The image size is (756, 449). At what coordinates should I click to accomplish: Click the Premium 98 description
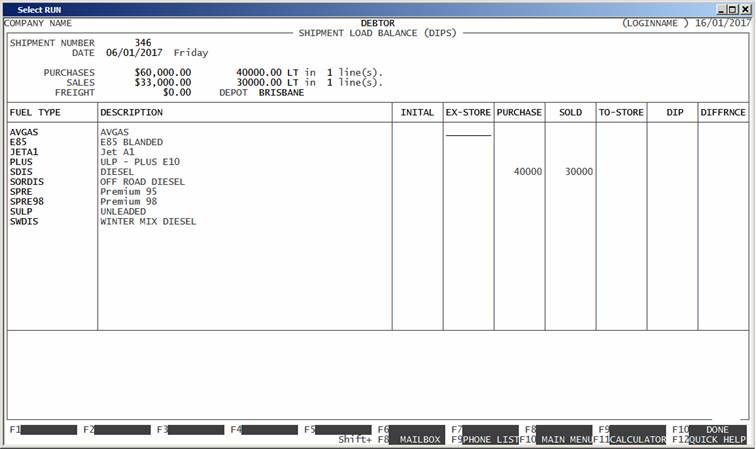(128, 202)
